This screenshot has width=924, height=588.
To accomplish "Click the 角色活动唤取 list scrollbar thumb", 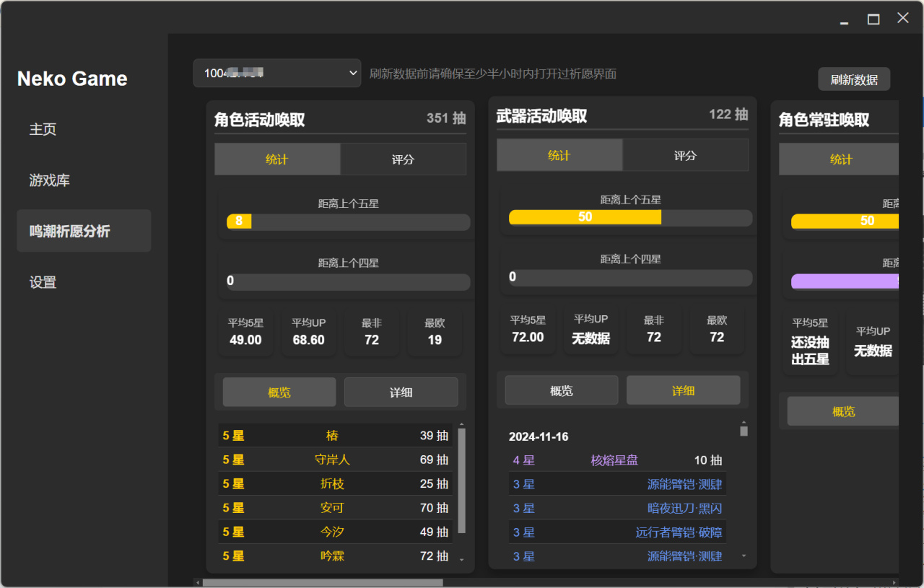I will tap(462, 481).
